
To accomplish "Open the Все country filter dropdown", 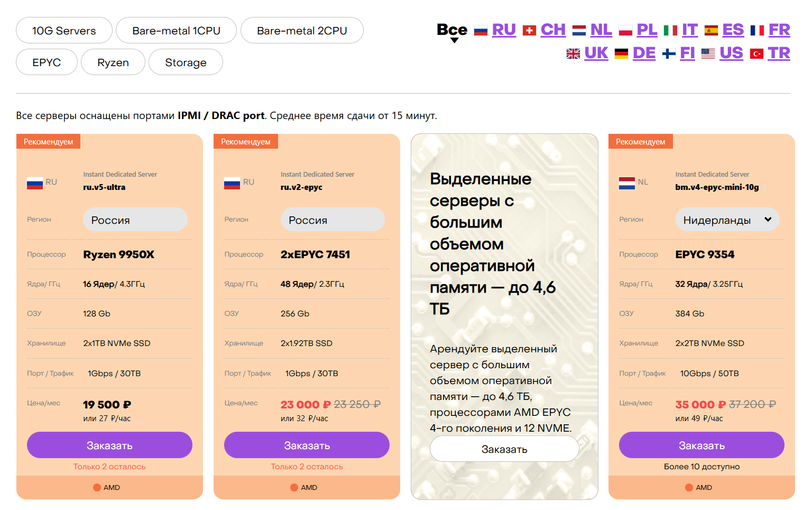I will point(453,32).
